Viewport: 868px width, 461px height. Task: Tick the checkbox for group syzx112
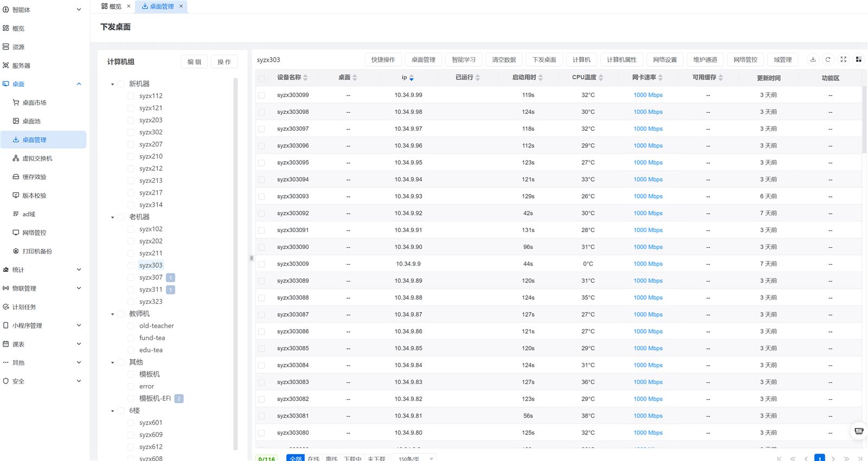pyautogui.click(x=131, y=96)
